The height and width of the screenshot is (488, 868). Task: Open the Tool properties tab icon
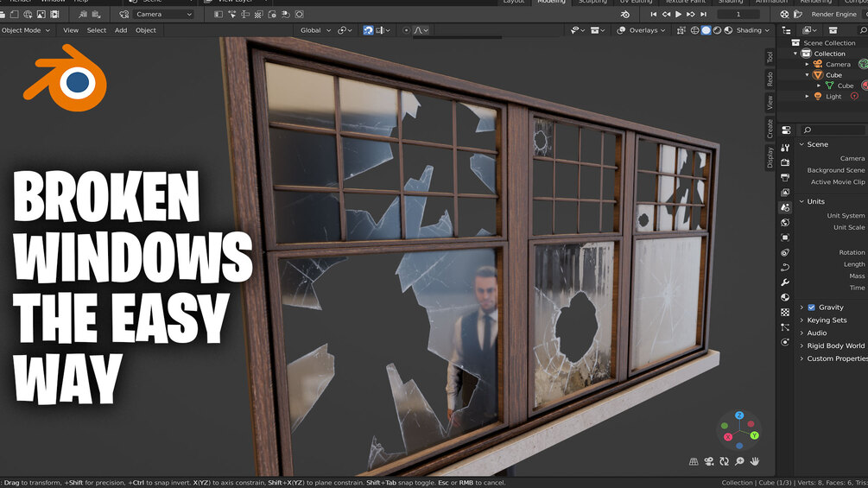pyautogui.click(x=785, y=148)
